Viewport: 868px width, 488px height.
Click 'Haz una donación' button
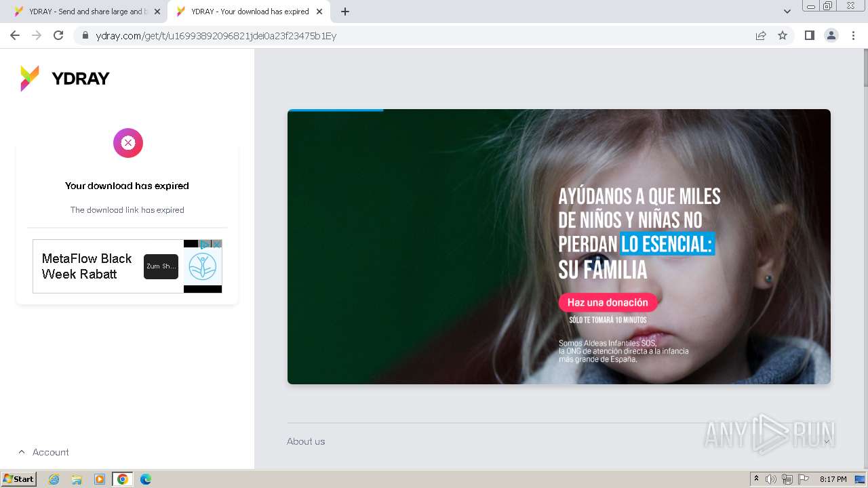tap(608, 302)
